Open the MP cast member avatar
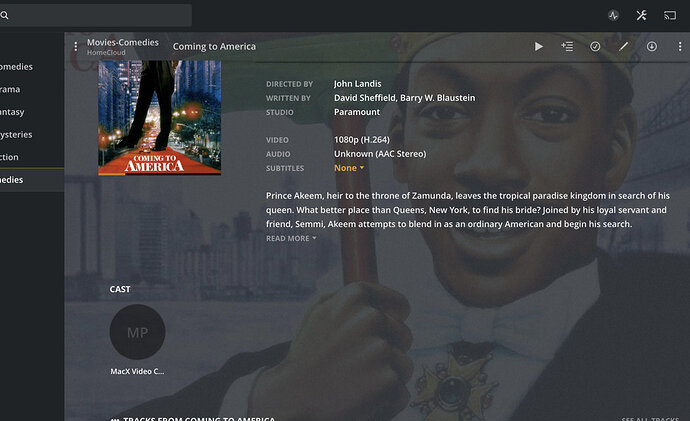Viewport: 690px width, 421px height. click(x=137, y=332)
